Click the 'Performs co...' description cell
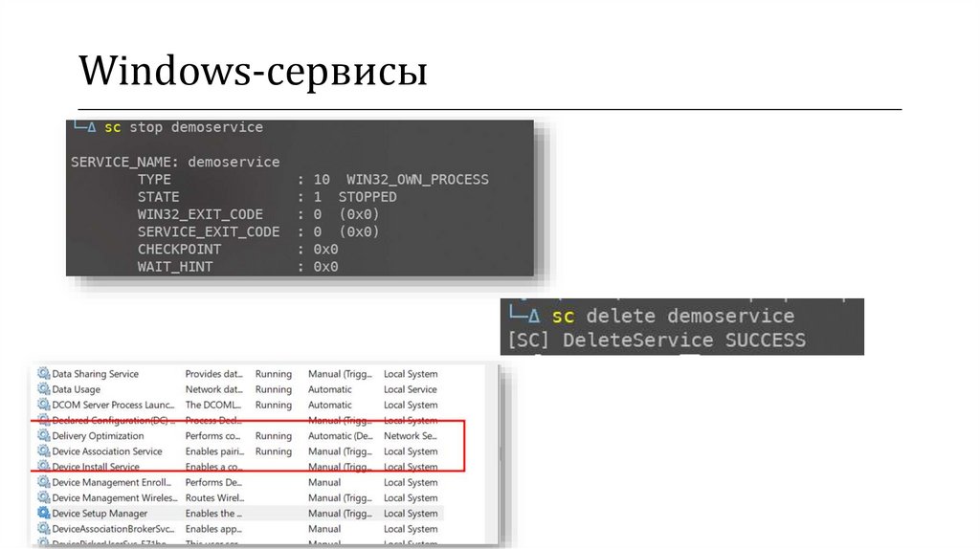The width and height of the screenshot is (980, 549). click(x=212, y=435)
